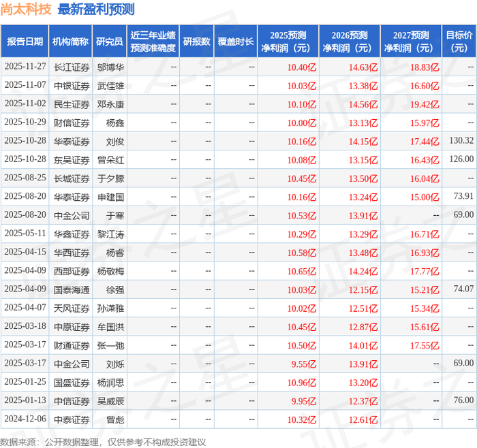The width and height of the screenshot is (477, 448).
Task: Select the 17.55亿 forecast value
Action: click(425, 346)
